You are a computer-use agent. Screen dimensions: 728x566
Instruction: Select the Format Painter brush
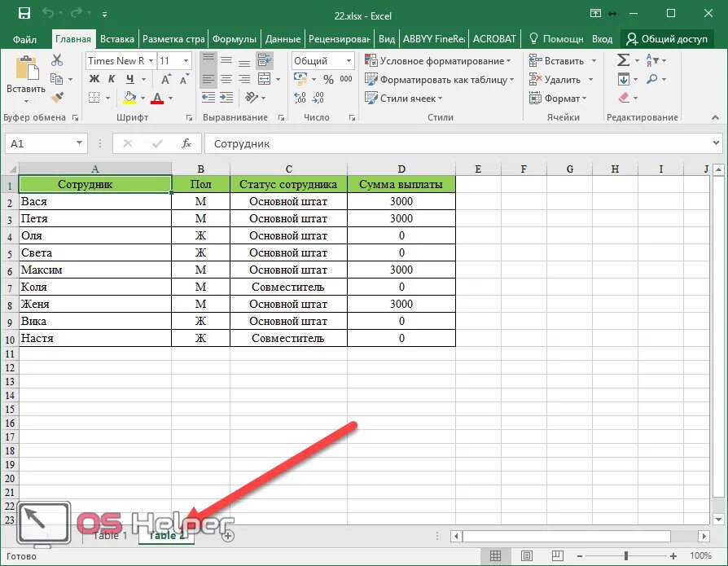coord(58,98)
